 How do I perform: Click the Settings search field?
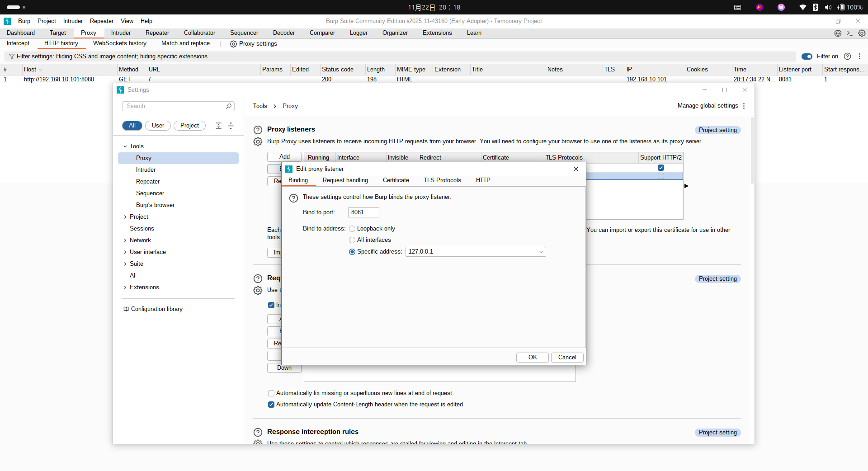178,106
